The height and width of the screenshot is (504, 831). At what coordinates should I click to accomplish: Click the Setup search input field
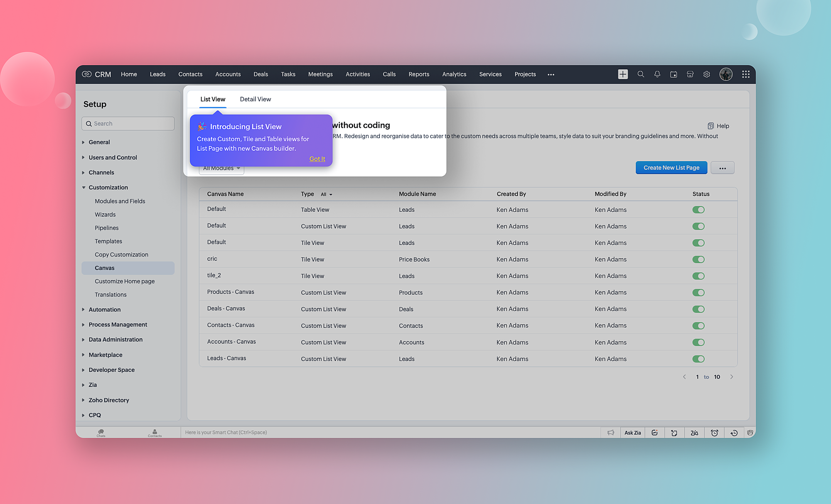pyautogui.click(x=128, y=124)
